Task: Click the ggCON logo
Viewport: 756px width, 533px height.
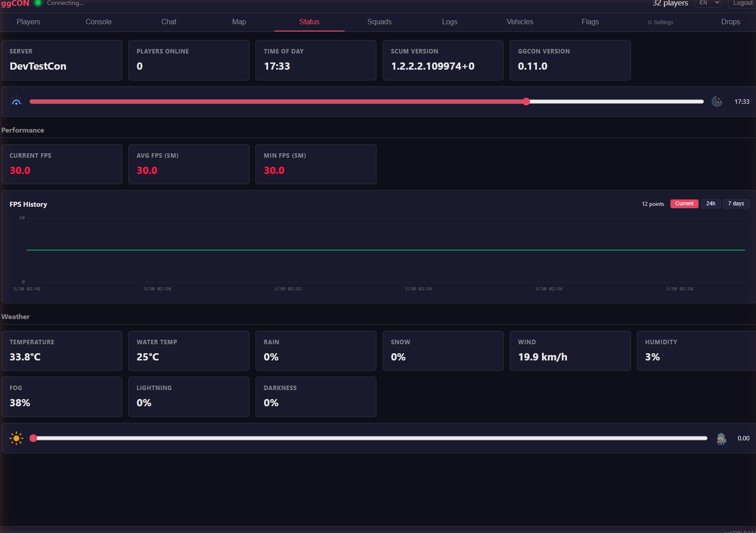Action: point(15,3)
